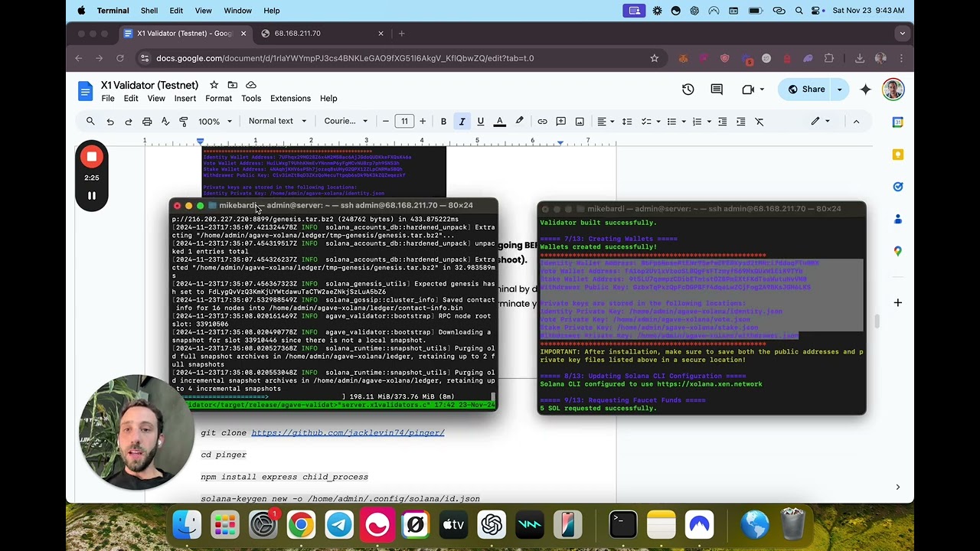Open the pinger GitHub link
980x551 pixels.
point(348,432)
